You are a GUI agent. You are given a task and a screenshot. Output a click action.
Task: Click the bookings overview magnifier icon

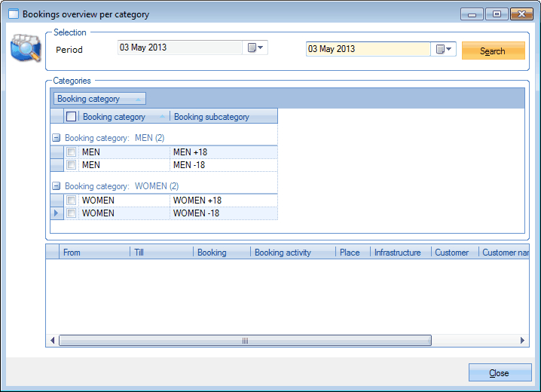pyautogui.click(x=25, y=49)
